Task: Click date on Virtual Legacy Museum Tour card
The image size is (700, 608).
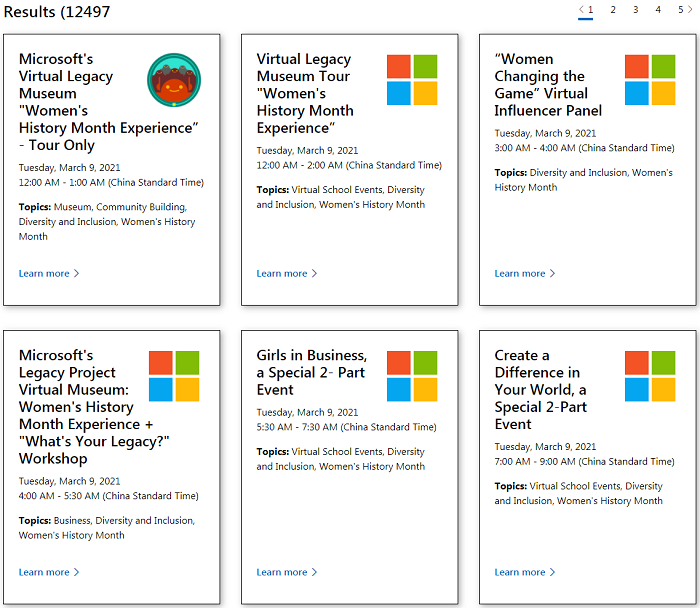Action: [x=307, y=150]
